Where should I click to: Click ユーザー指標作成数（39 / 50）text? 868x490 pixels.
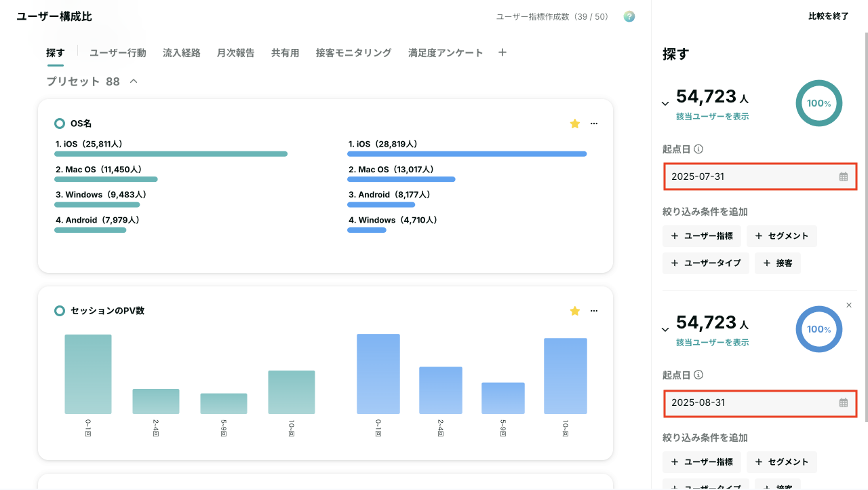tap(553, 16)
